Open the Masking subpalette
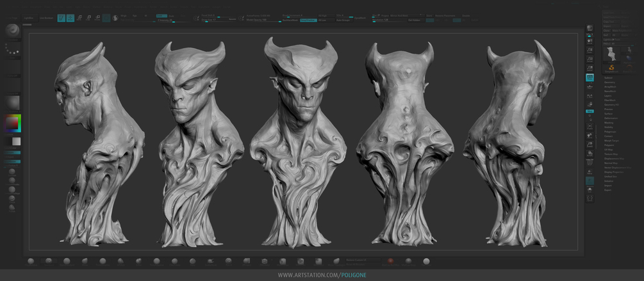 pos(609,123)
